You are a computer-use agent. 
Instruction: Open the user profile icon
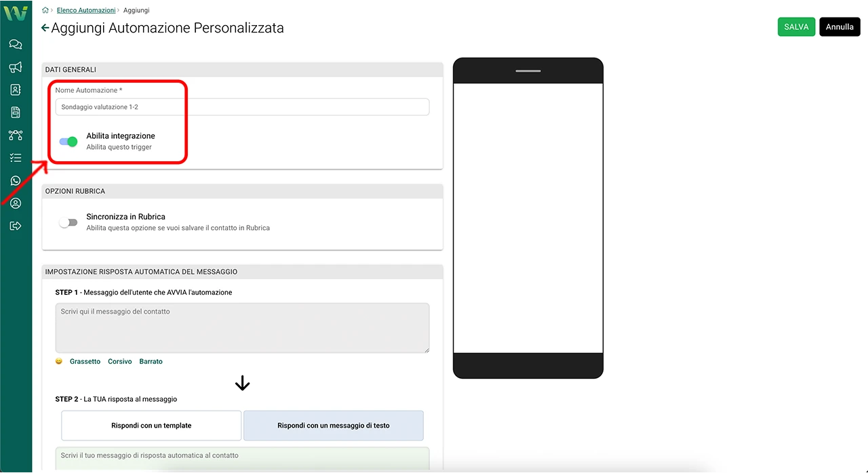16,203
